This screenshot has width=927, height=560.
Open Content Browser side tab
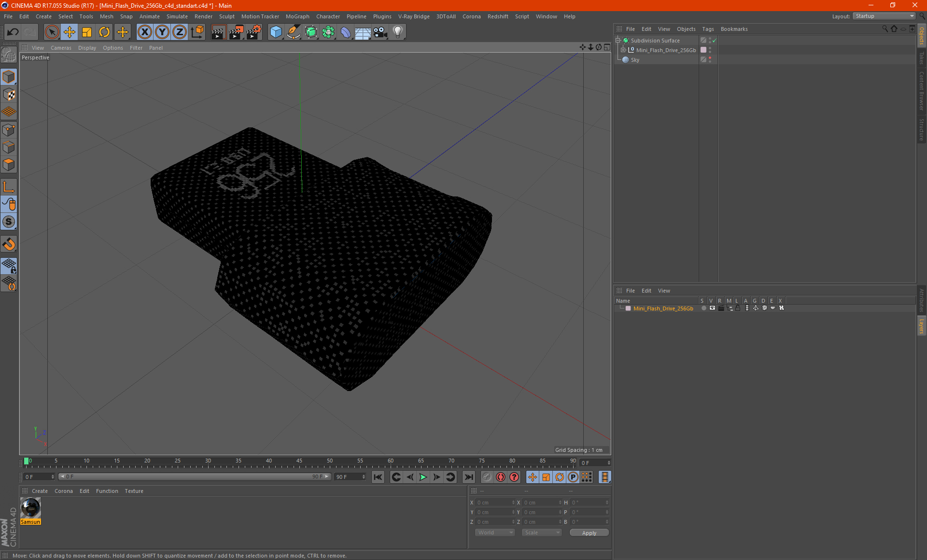point(922,91)
